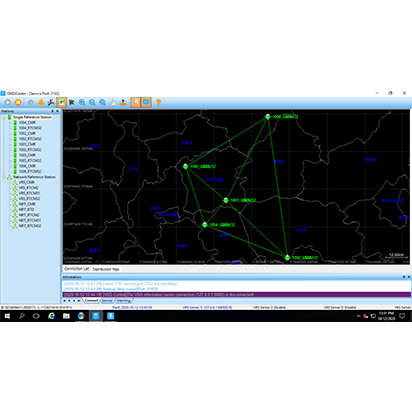The image size is (412, 412).
Task: Select 1002_RTCM32 in the station tree
Action: [30, 139]
